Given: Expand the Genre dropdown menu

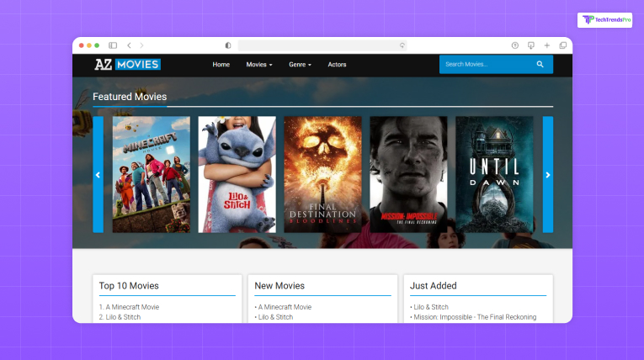Looking at the screenshot, I should [300, 65].
